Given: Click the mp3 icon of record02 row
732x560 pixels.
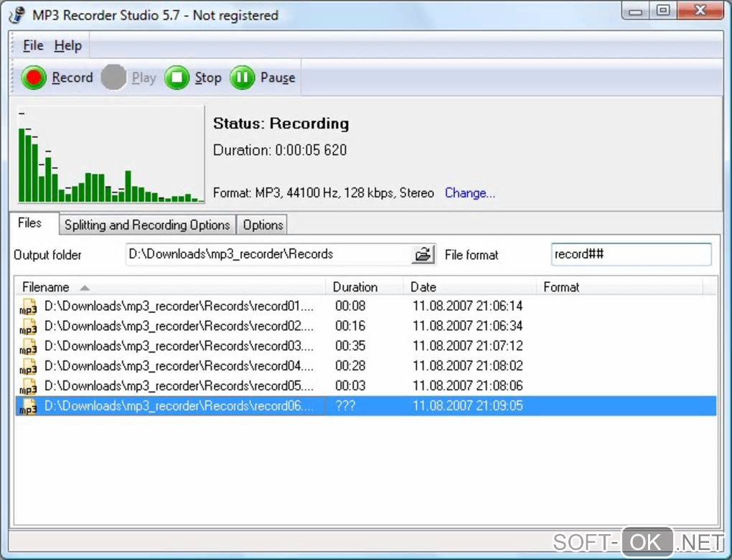Looking at the screenshot, I should point(28,327).
